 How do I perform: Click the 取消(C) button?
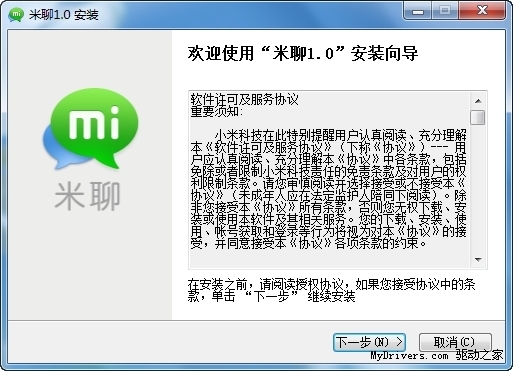(455, 342)
